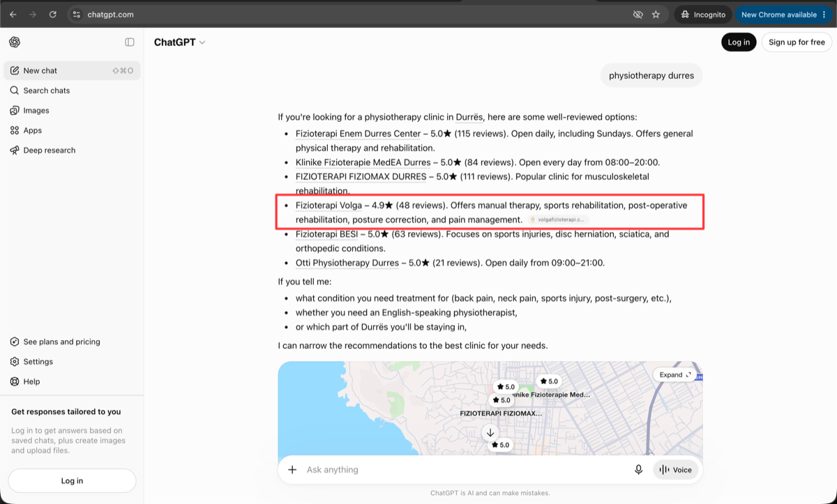The image size is (837, 504).
Task: Open the ChatGPT model selector dropdown
Action: 179,43
